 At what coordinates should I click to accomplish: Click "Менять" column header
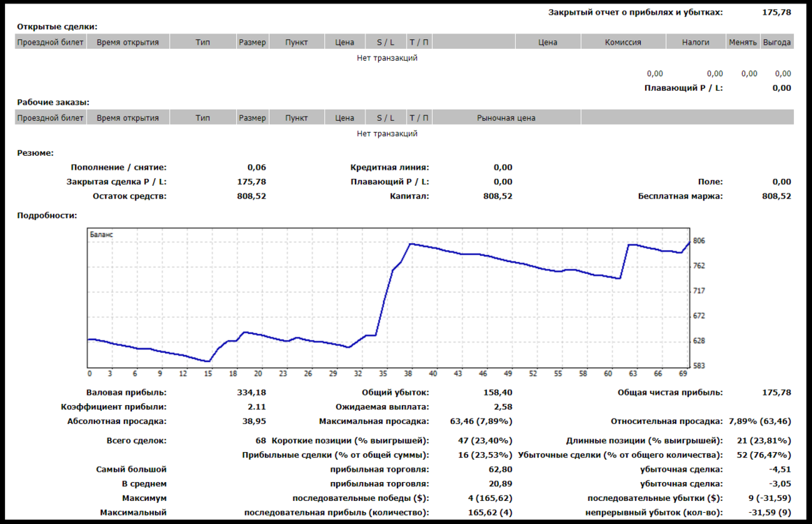(x=743, y=43)
